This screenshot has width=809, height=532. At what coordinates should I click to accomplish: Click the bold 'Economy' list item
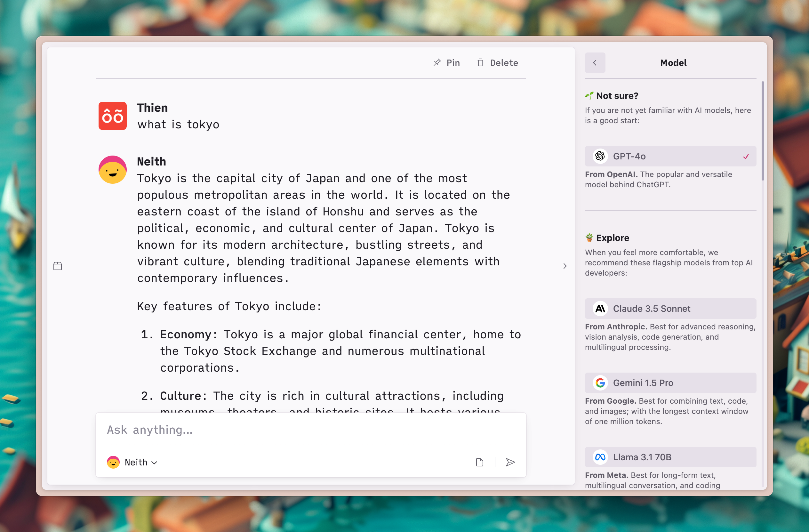pyautogui.click(x=186, y=335)
